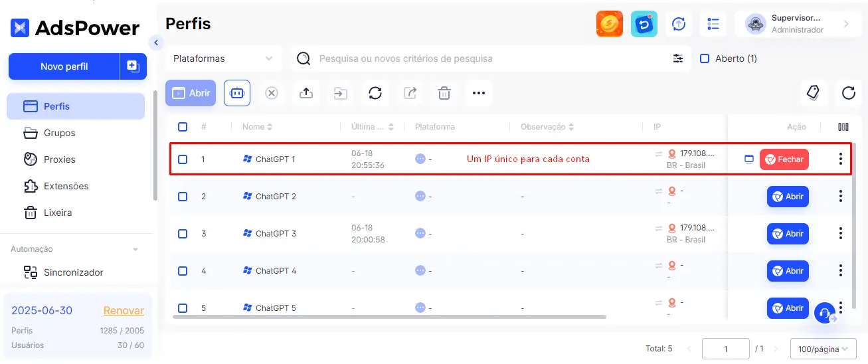The width and height of the screenshot is (868, 364).
Task: Click the window view icon beside Fechar
Action: pos(749,159)
